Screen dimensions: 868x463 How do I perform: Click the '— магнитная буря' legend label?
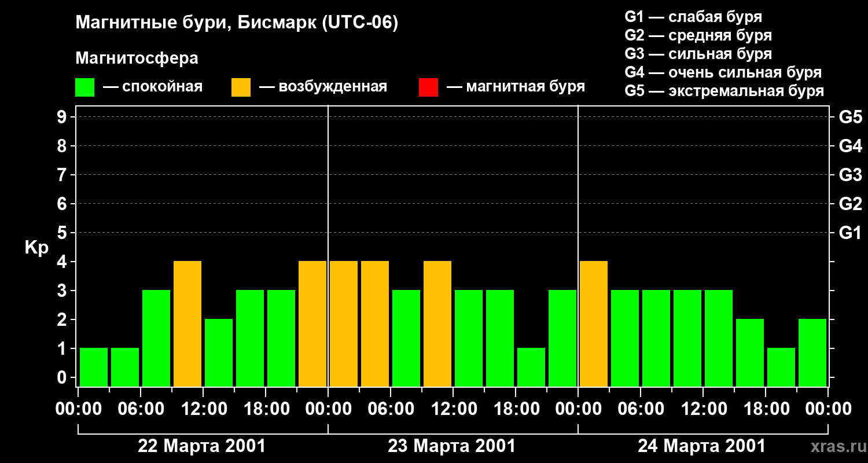click(x=516, y=87)
